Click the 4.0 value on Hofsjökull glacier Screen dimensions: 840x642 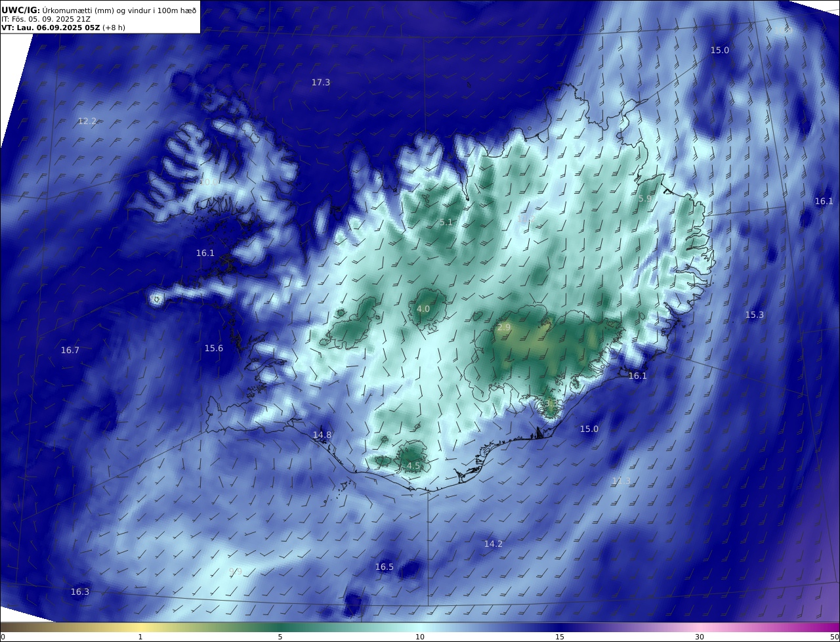pos(423,309)
